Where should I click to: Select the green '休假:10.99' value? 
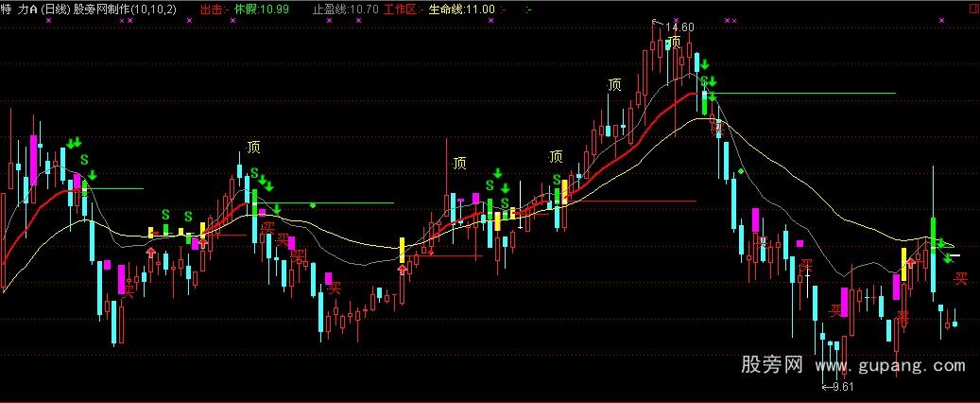click(261, 9)
